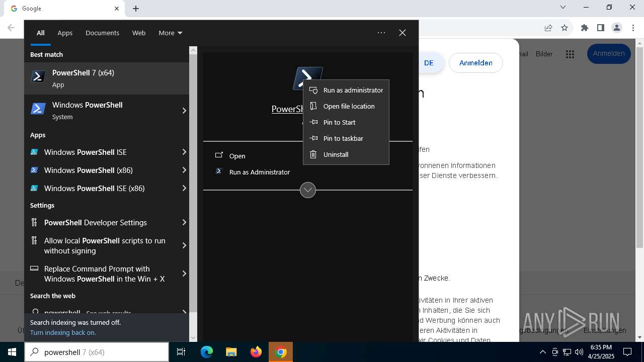Expand PowerShell Developer Settings arrow
The width and height of the screenshot is (644, 362).
184,222
